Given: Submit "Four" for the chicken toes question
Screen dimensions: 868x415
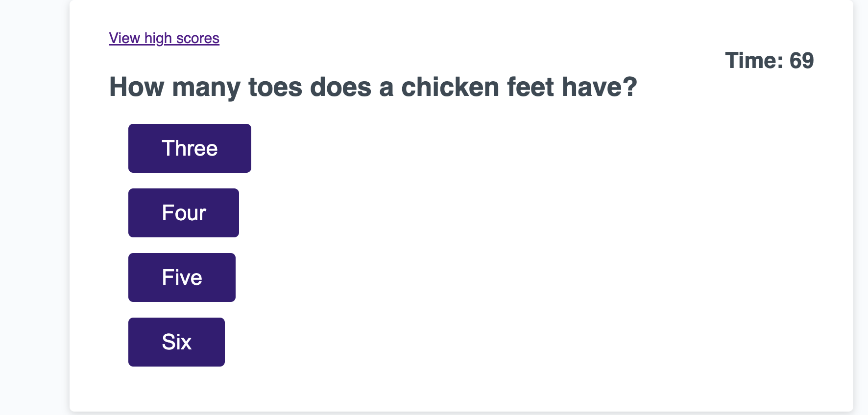Looking at the screenshot, I should (183, 212).
